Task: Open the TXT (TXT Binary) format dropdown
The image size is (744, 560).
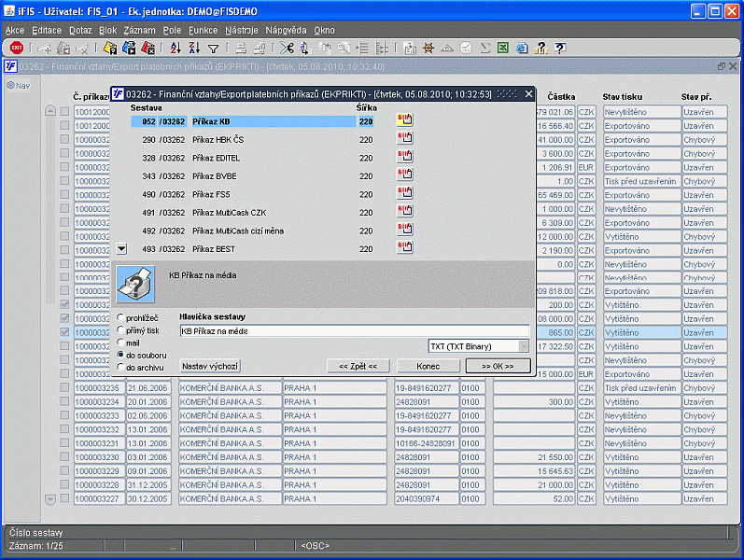Action: 523,346
